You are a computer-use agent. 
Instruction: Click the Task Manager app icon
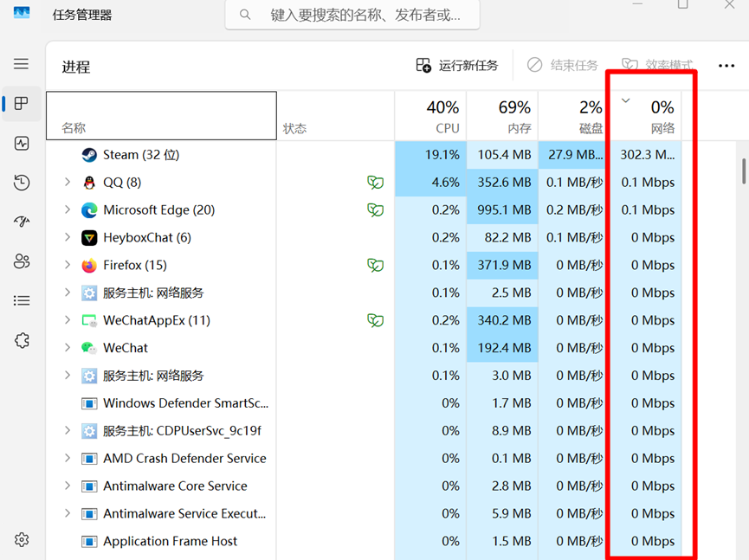[x=22, y=13]
